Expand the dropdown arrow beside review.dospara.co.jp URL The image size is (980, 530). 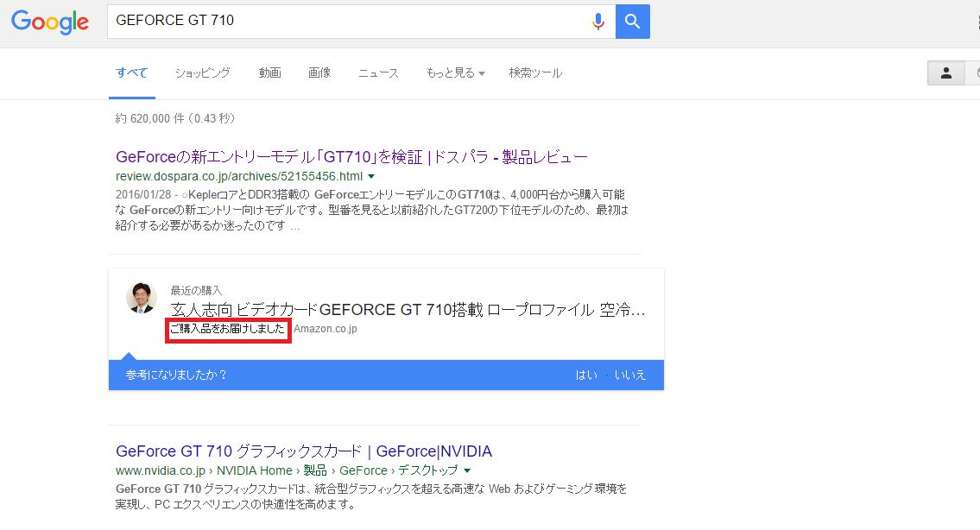point(371,177)
